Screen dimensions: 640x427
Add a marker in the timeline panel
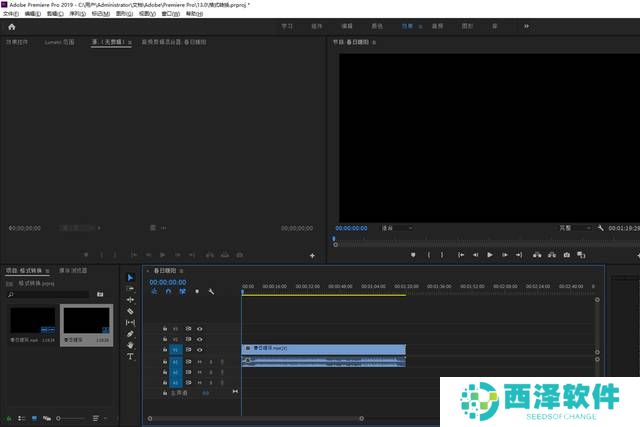tap(197, 291)
